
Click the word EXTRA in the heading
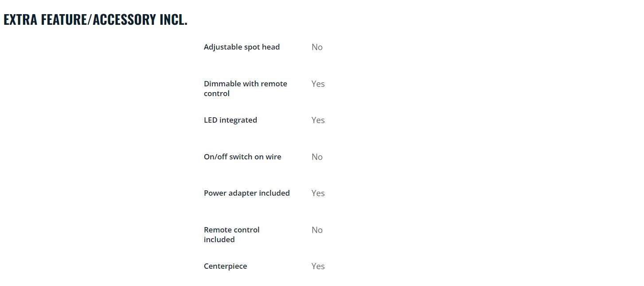20,20
